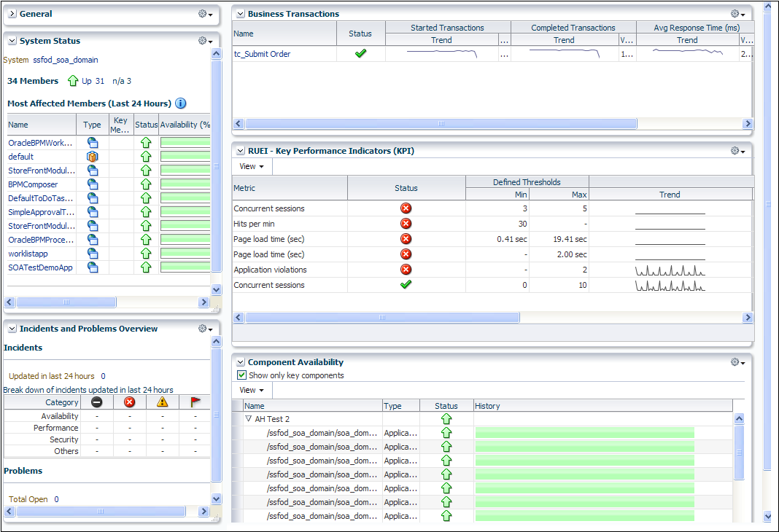Image resolution: width=779 pixels, height=532 pixels.
Task: Click the horizontal scrollbar in Business Transactions
Action: [x=441, y=124]
